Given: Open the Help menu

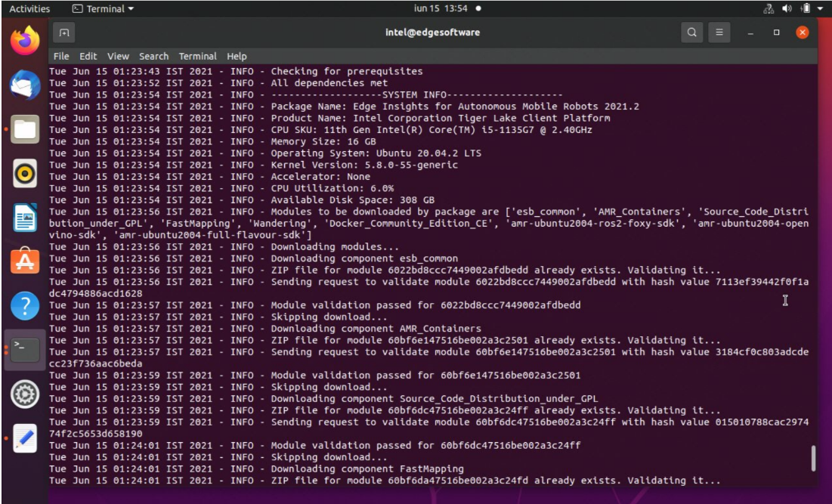Looking at the screenshot, I should 237,56.
